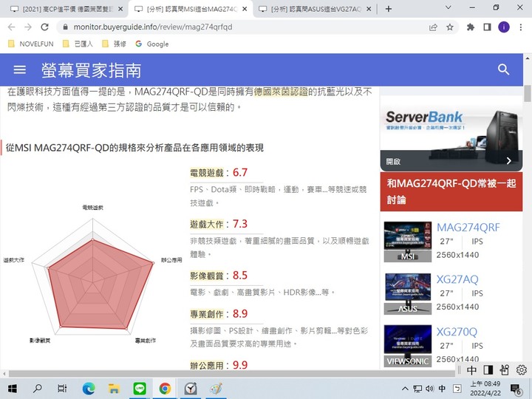Viewport: 532px width, 399px height.
Task: Toggle the Chrome side panel icon
Action: [x=487, y=27]
